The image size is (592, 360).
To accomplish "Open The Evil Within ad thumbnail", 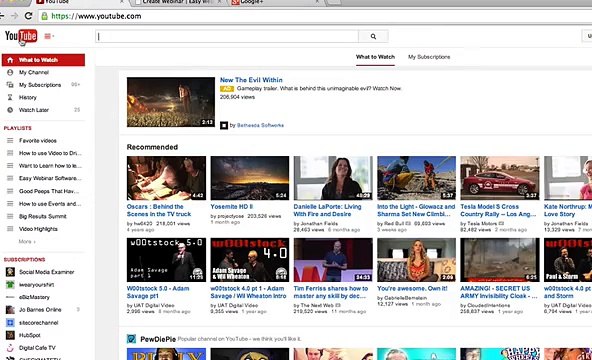I will 171,102.
